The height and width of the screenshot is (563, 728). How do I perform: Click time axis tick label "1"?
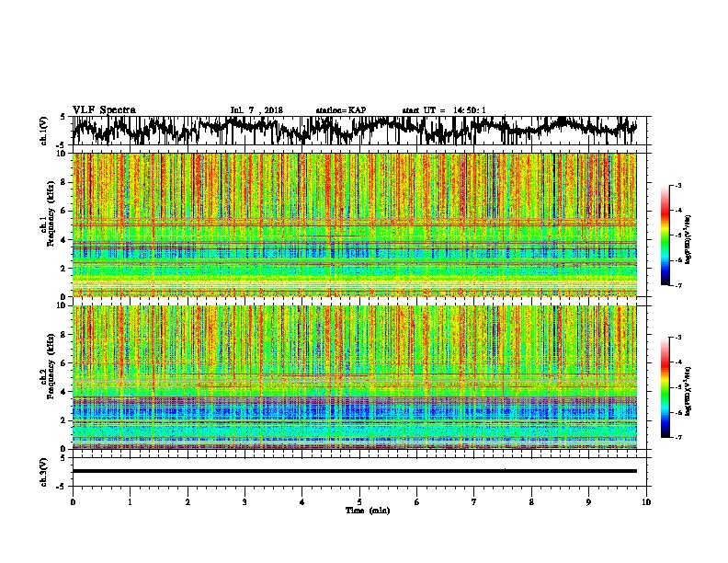pos(130,502)
